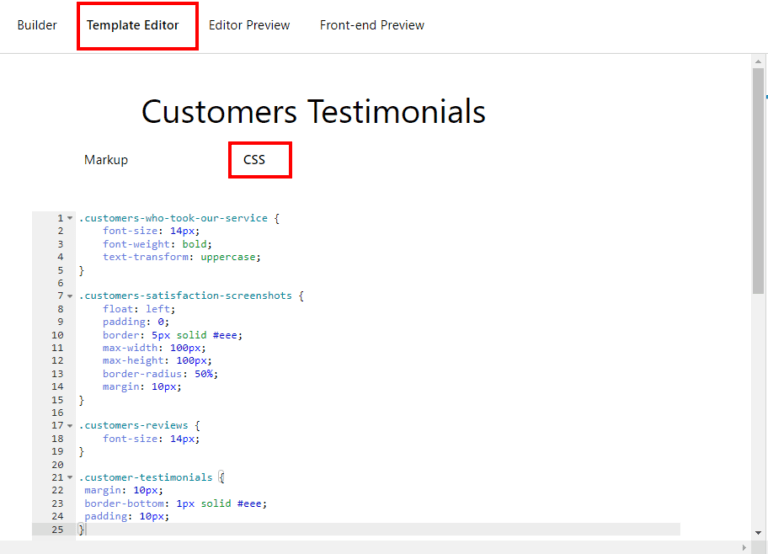Switch to the Markup sub-tab
Viewport: 768px width, 554px height.
[x=106, y=160]
